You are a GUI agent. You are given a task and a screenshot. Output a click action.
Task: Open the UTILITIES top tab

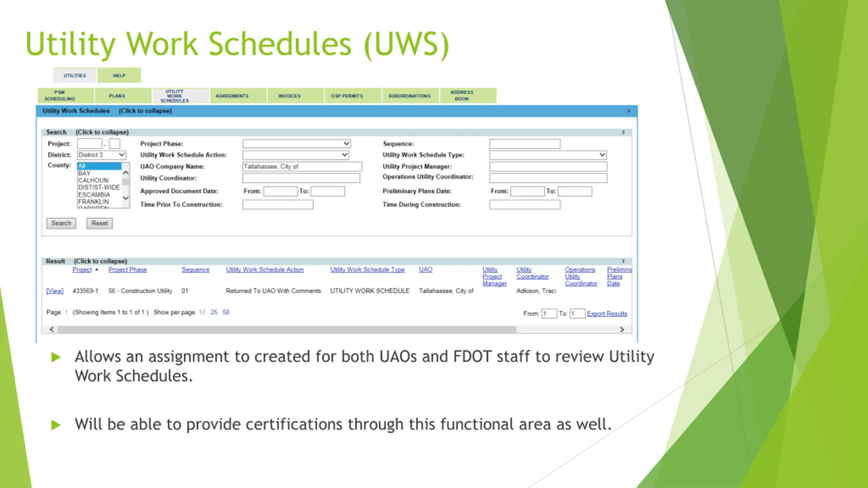click(75, 75)
